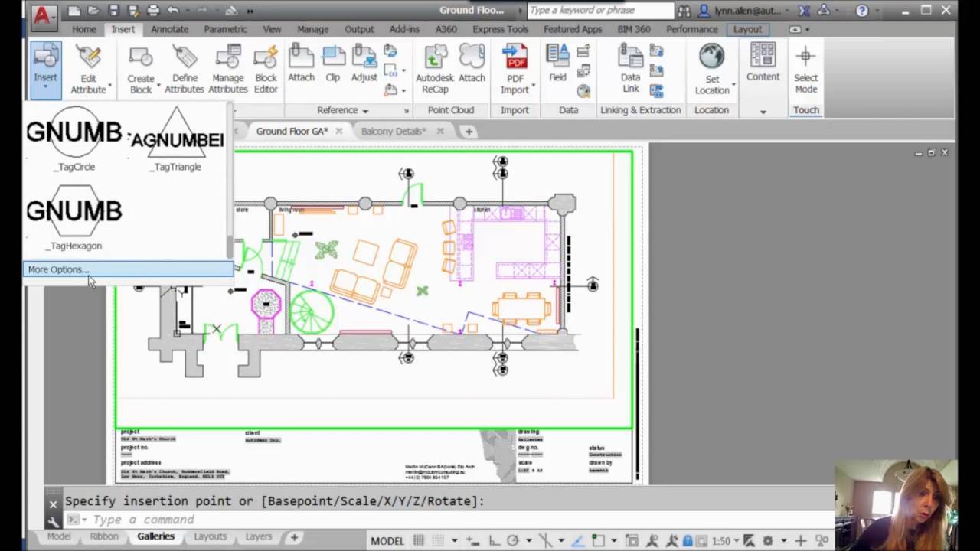
Task: Choose More Options in block gallery
Action: [129, 269]
